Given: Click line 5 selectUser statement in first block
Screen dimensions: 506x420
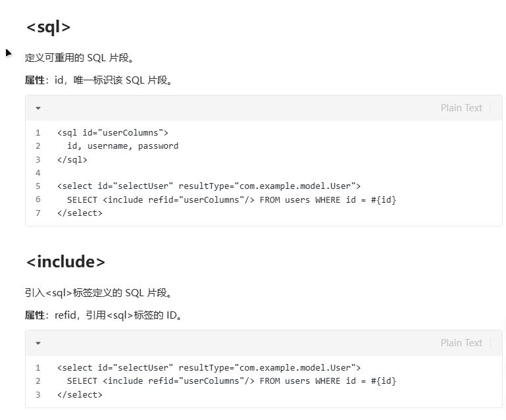Looking at the screenshot, I should [x=209, y=186].
